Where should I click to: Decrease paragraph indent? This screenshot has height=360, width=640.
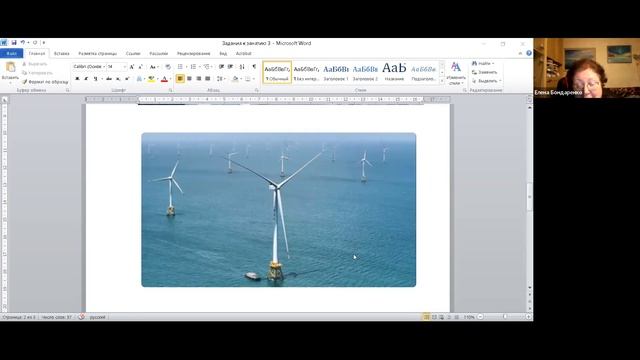(221, 67)
